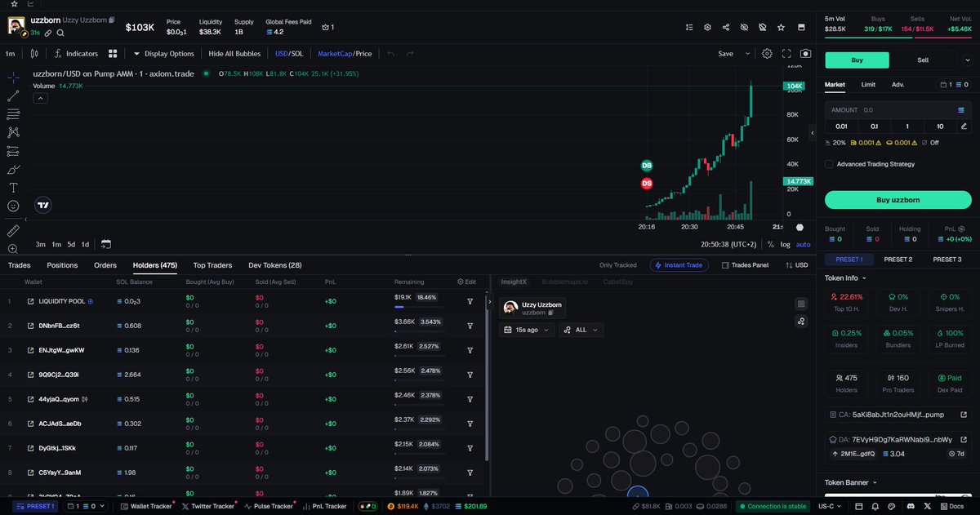This screenshot has height=515, width=980.
Task: Open the Fibonacci retracement tool
Action: 13,113
